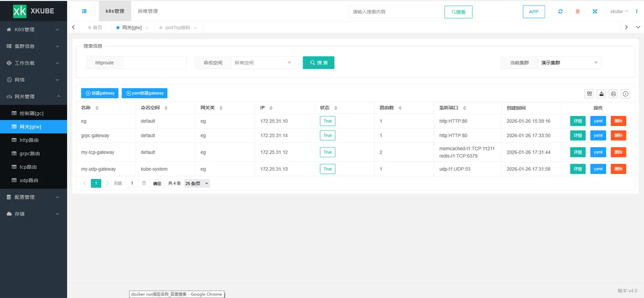Sort by 状态 column
644x298 pixels.
pos(336,108)
